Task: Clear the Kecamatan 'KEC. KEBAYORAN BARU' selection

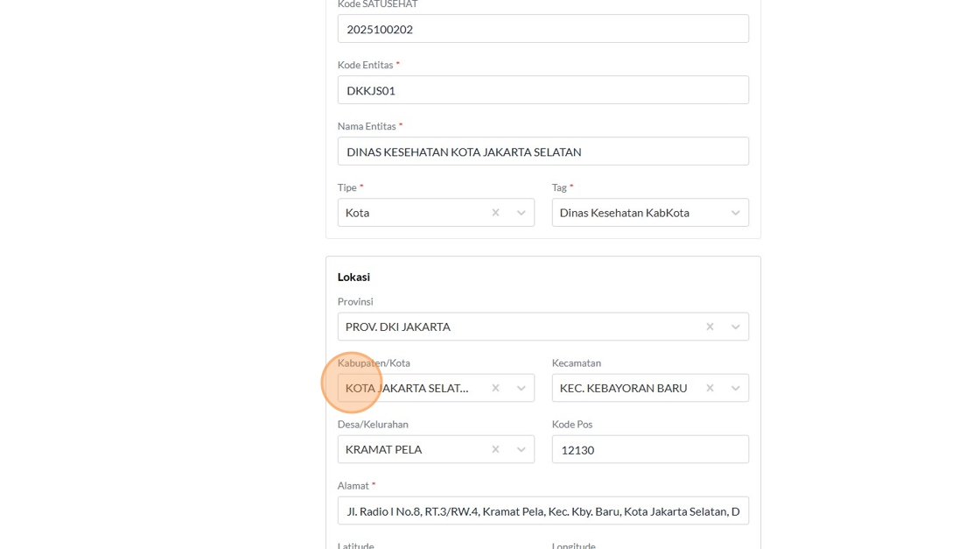Action: pyautogui.click(x=710, y=388)
